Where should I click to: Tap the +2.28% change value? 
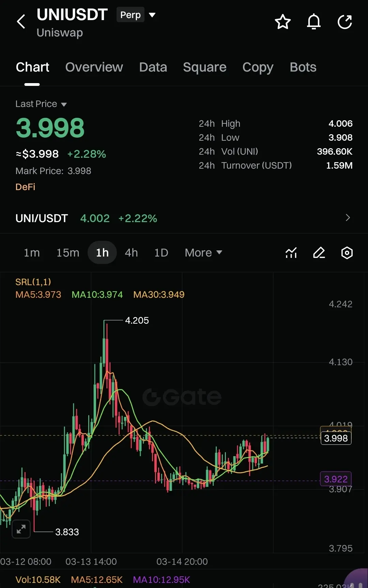point(87,154)
